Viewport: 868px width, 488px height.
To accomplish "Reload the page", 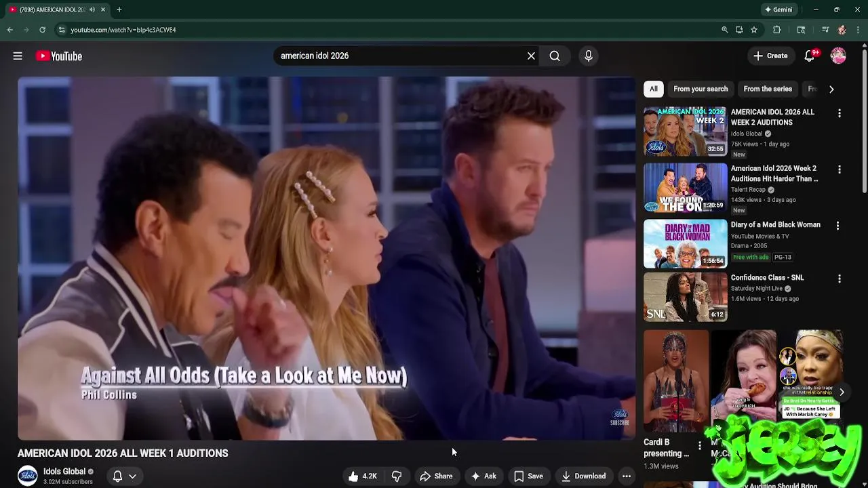I will pyautogui.click(x=42, y=30).
